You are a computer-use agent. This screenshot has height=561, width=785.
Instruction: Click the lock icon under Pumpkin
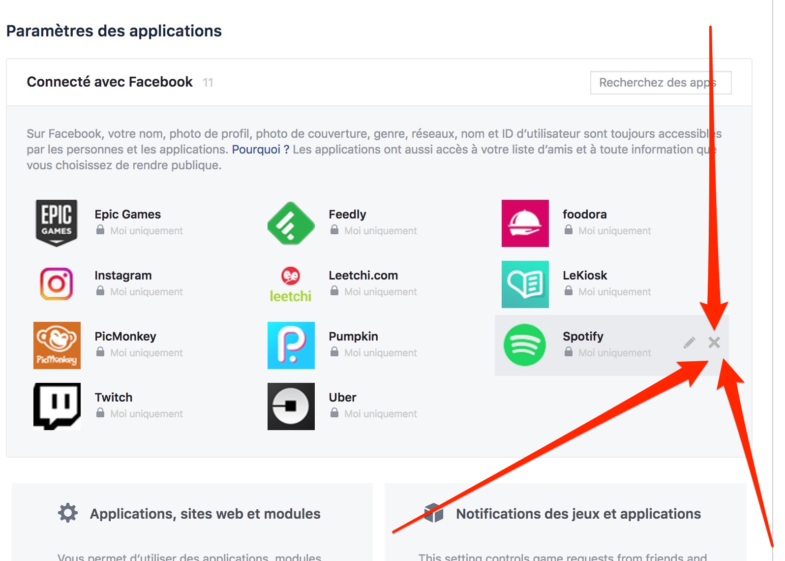pyautogui.click(x=334, y=352)
